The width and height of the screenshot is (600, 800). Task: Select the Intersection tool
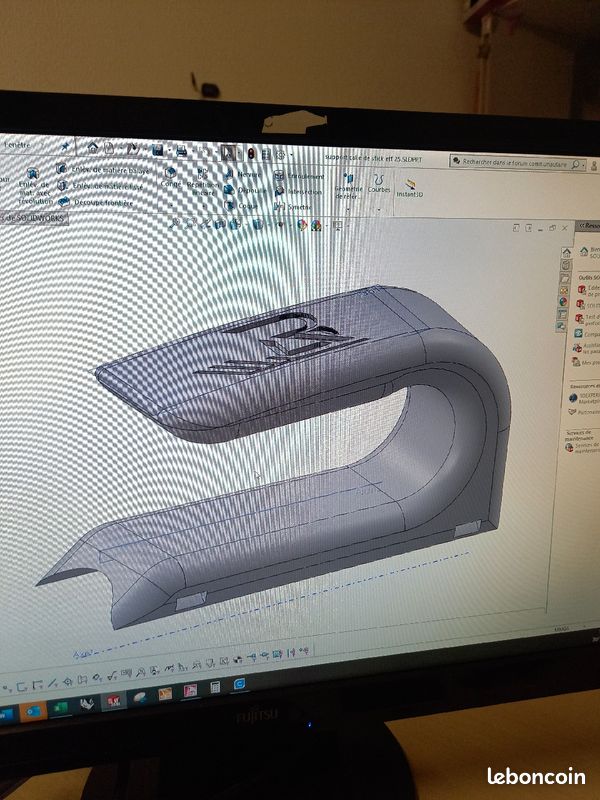pyautogui.click(x=299, y=192)
